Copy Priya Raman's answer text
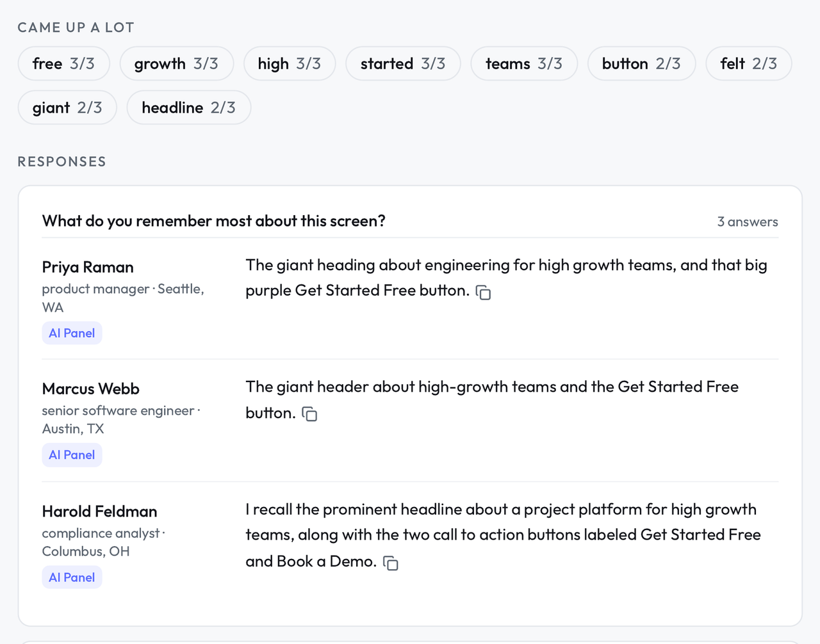 pyautogui.click(x=484, y=293)
